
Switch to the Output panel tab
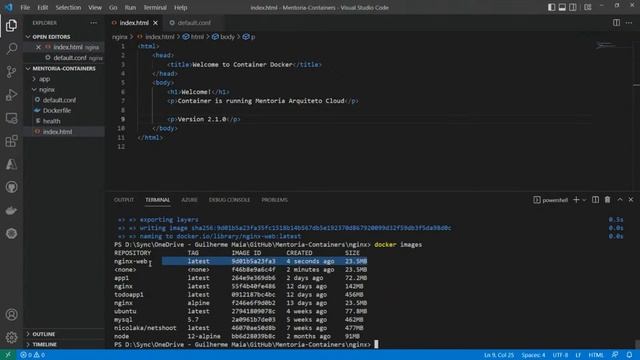coord(124,200)
